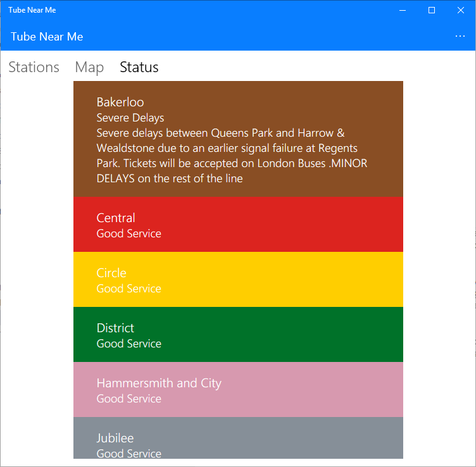Switch to the Map tab

click(89, 67)
